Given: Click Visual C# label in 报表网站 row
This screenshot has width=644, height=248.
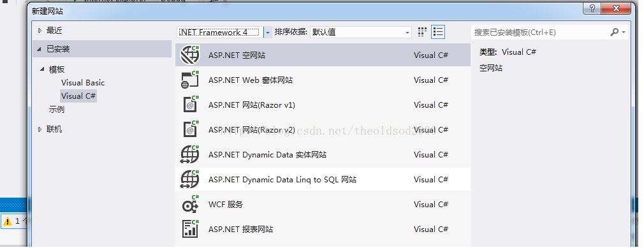Looking at the screenshot, I should point(431,229).
